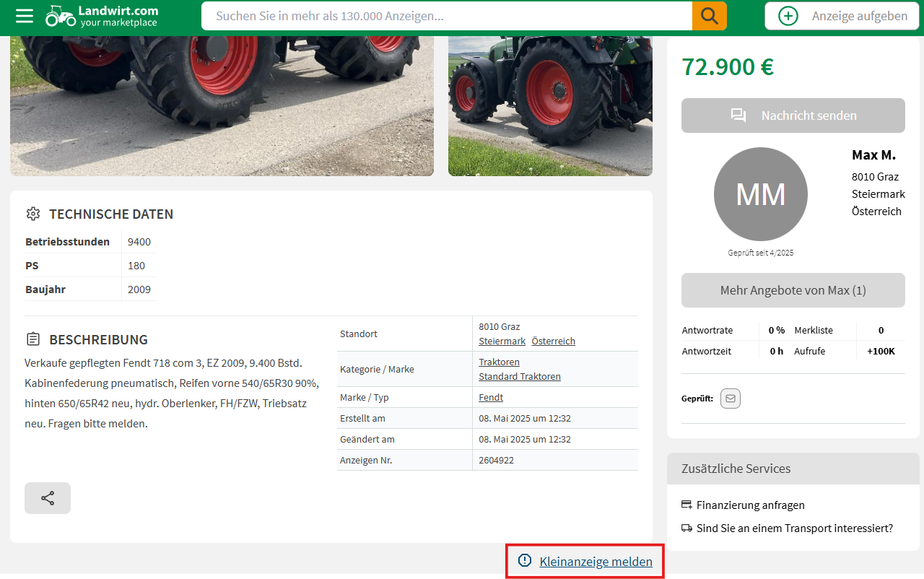Click the report exclamation icon
924x579 pixels.
(x=525, y=561)
